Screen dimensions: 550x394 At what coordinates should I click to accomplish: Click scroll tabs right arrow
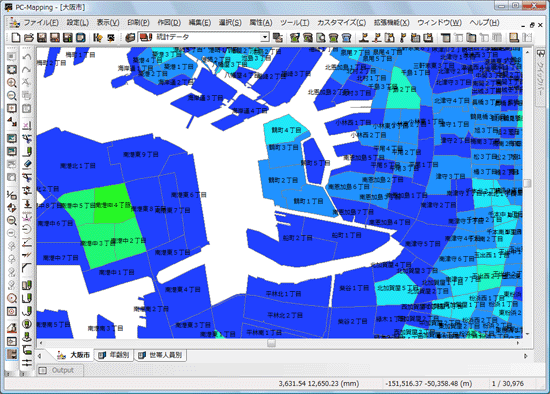point(525,356)
